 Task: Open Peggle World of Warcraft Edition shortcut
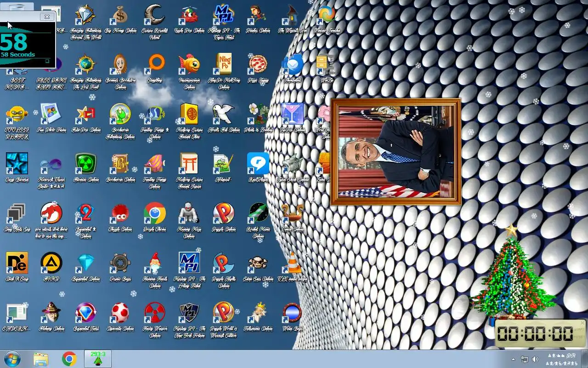click(x=224, y=313)
